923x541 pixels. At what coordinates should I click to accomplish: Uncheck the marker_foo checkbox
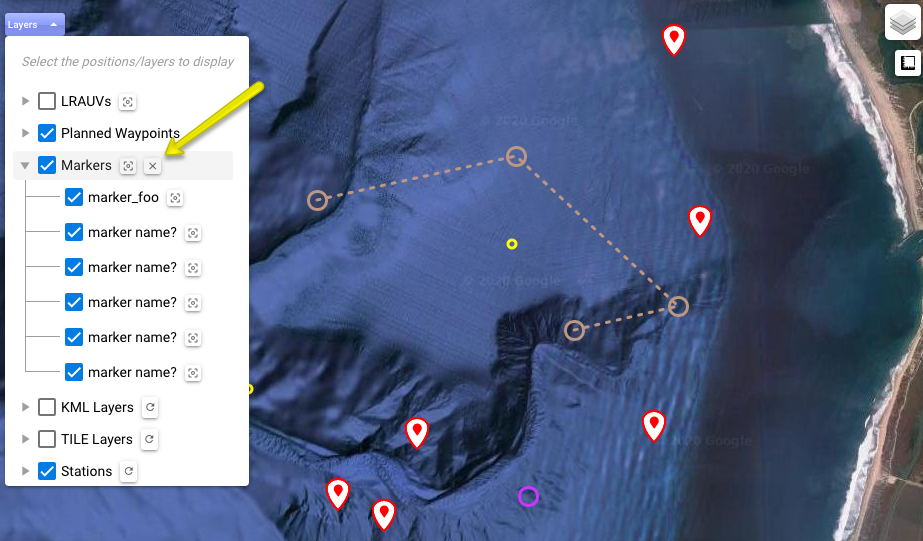click(x=74, y=197)
